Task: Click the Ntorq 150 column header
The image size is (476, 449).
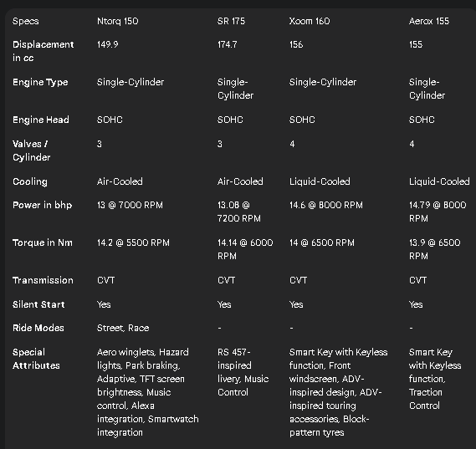Action: (x=117, y=21)
